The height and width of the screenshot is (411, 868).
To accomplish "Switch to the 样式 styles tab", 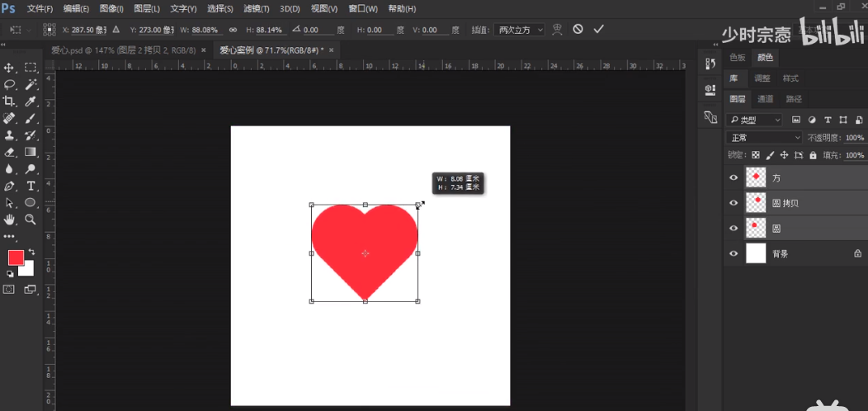I will (x=790, y=78).
